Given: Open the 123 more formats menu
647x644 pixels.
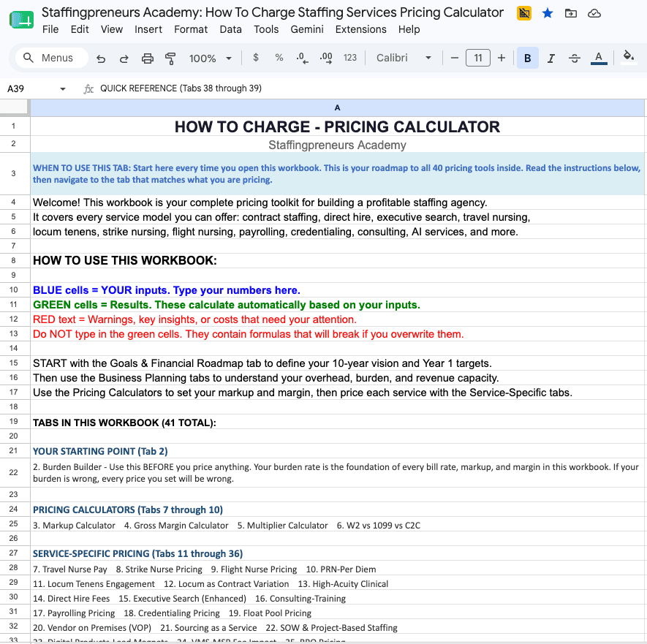Looking at the screenshot, I should [350, 58].
